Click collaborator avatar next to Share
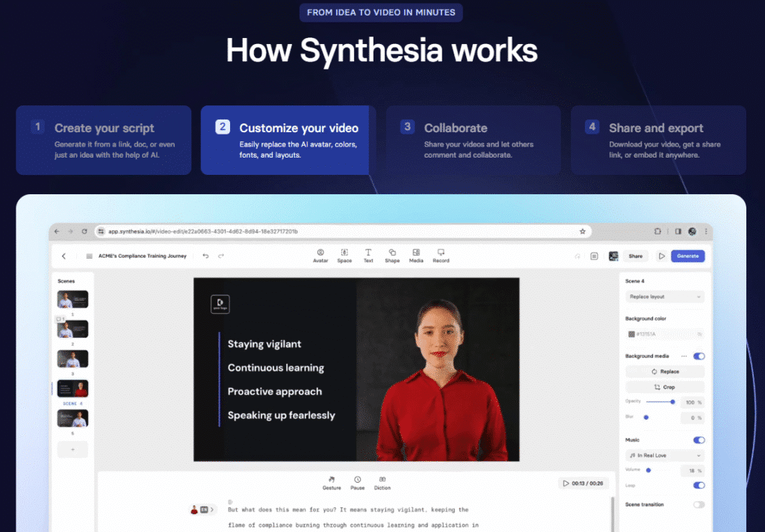 click(x=613, y=256)
